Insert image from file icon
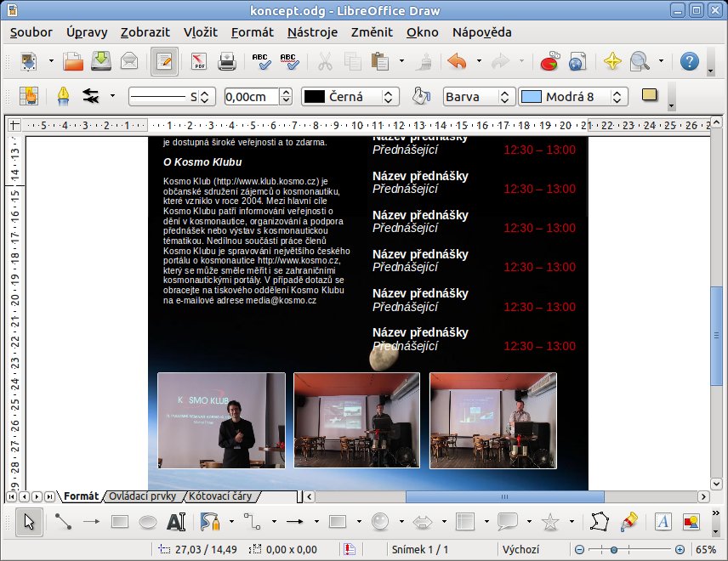 click(691, 522)
